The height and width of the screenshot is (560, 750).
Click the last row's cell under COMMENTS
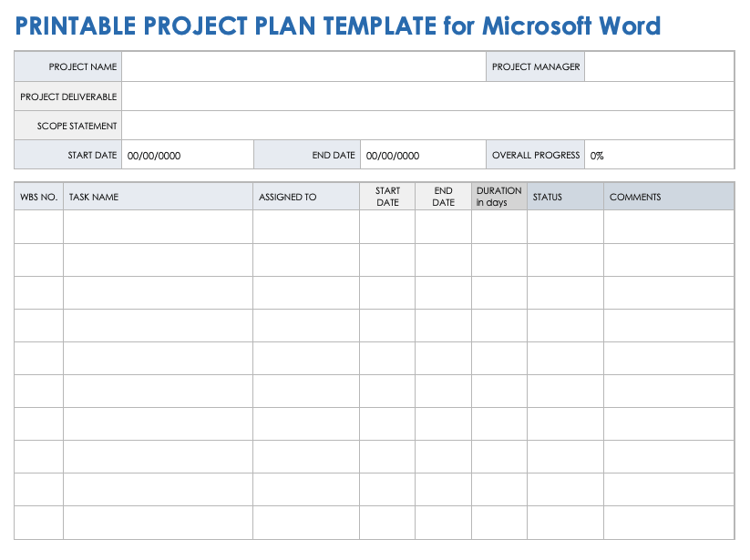[669, 522]
